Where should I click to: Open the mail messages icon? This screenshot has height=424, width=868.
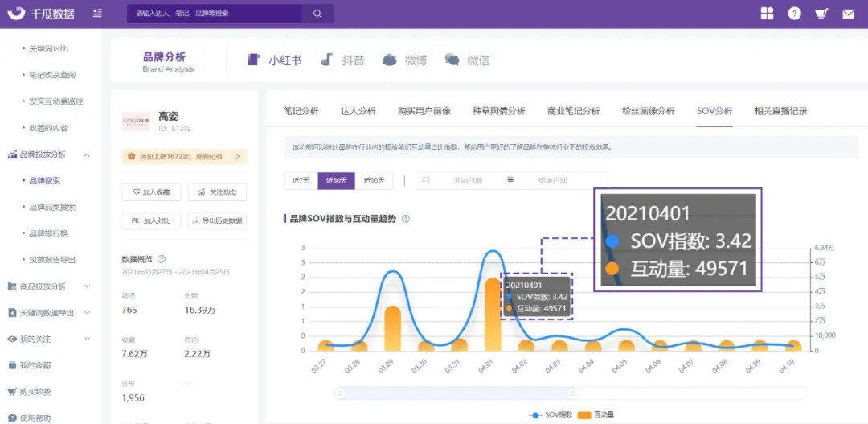pos(848,14)
